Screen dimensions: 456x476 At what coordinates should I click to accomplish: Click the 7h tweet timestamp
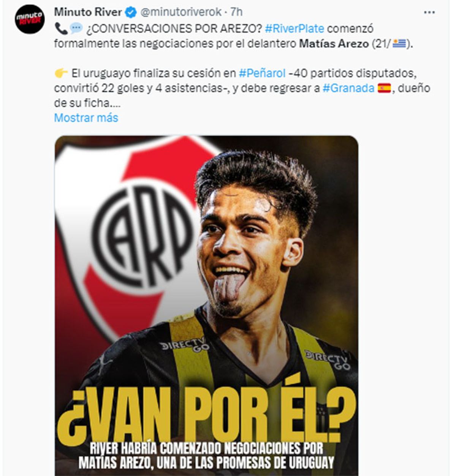click(x=236, y=12)
